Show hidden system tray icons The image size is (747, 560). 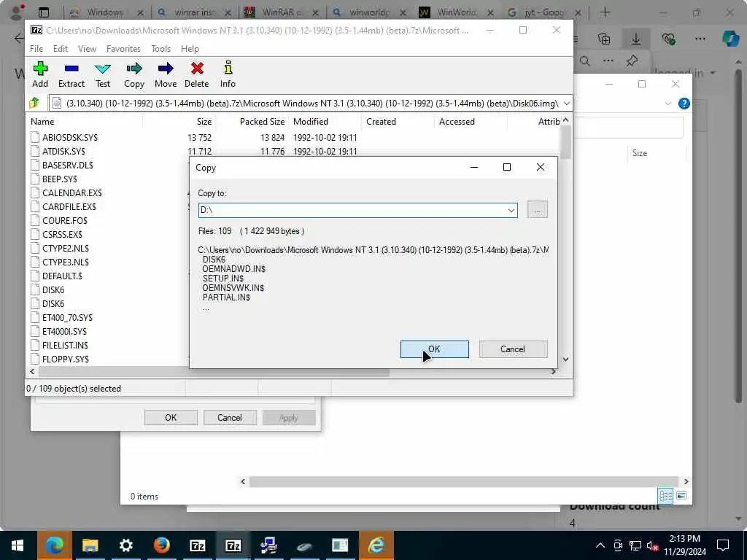600,545
